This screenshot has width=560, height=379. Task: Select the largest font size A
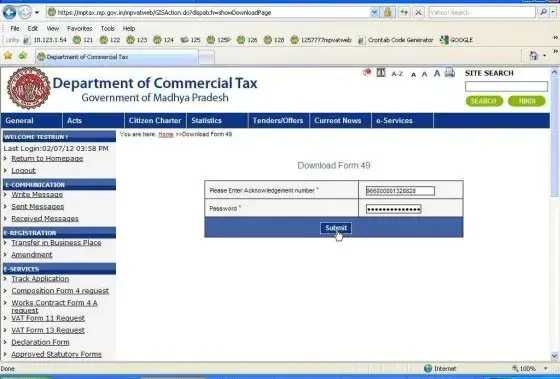coord(437,73)
